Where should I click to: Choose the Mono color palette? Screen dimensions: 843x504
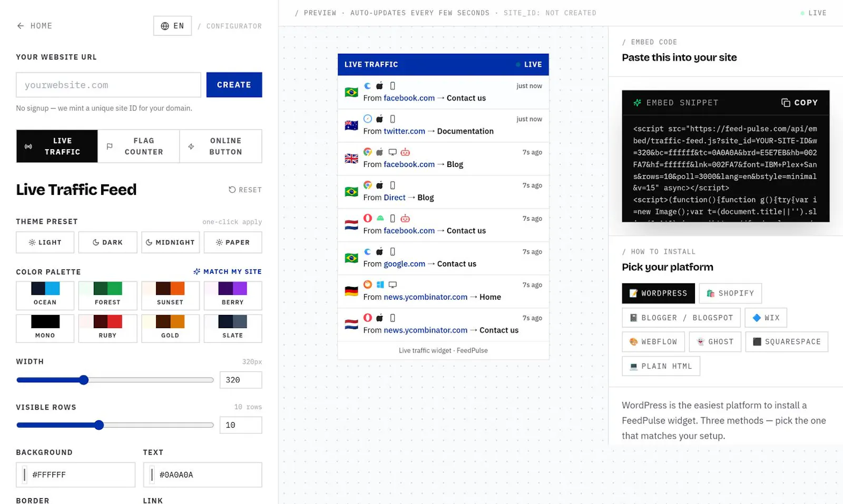click(45, 329)
